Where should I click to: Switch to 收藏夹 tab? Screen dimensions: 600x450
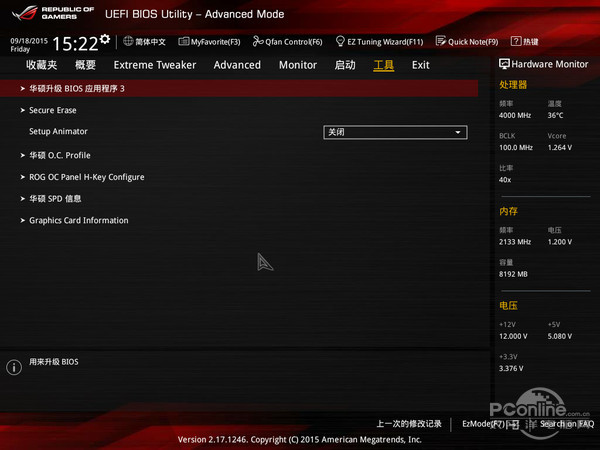42,65
